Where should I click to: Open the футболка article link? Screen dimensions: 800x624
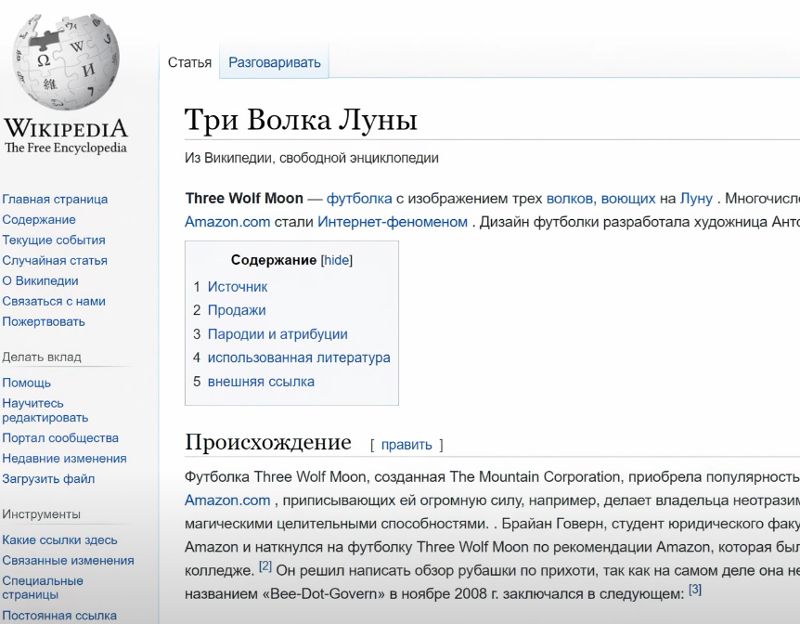pos(359,198)
